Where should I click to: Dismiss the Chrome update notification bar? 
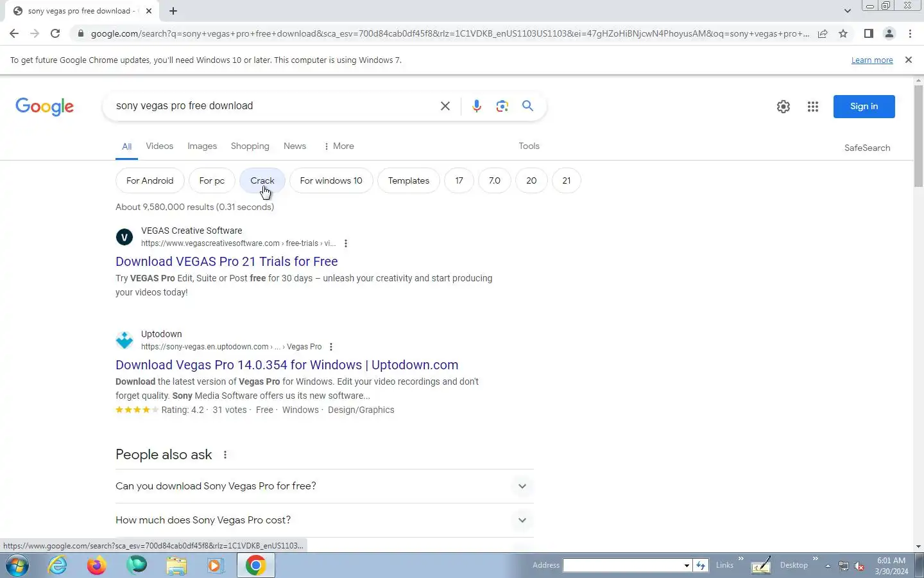click(x=908, y=60)
